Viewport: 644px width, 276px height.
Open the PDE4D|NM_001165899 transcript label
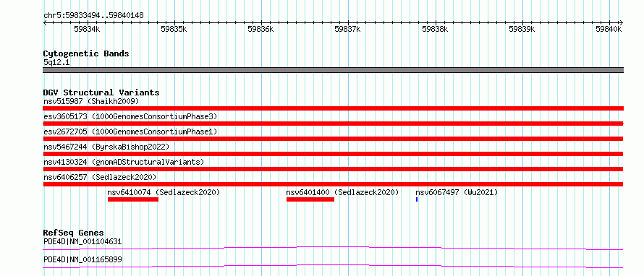coord(82,260)
